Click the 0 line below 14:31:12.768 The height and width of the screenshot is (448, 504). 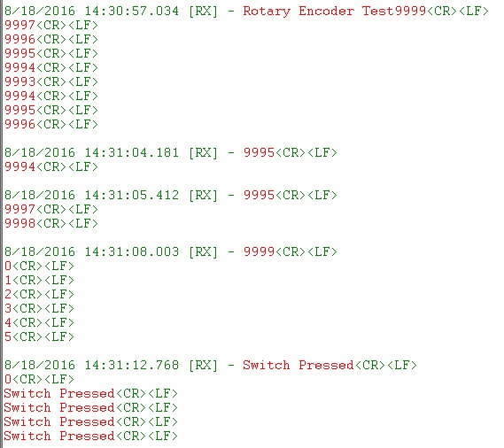tap(39, 380)
